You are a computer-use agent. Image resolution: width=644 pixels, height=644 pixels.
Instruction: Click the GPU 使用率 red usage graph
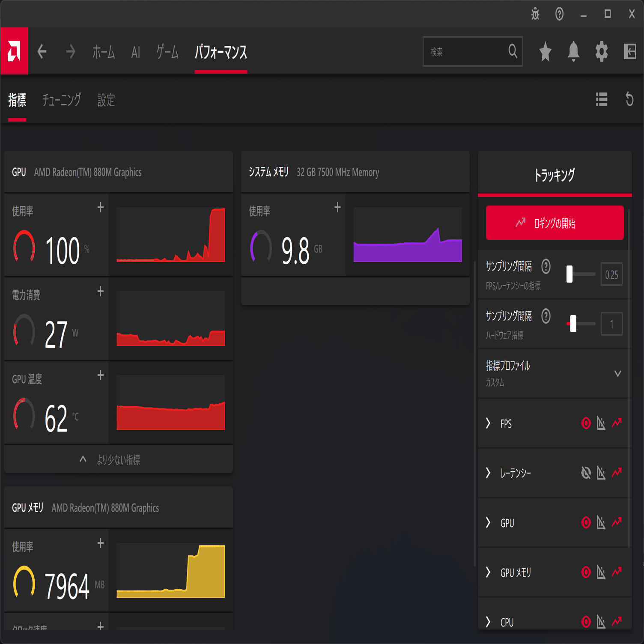pyautogui.click(x=171, y=235)
